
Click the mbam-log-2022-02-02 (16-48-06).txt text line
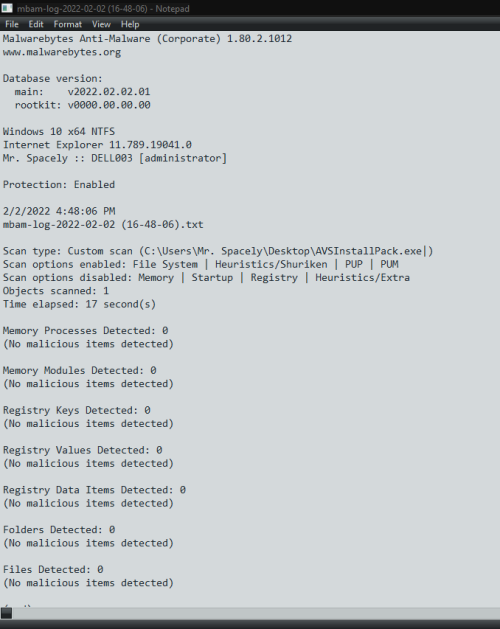tap(103, 225)
